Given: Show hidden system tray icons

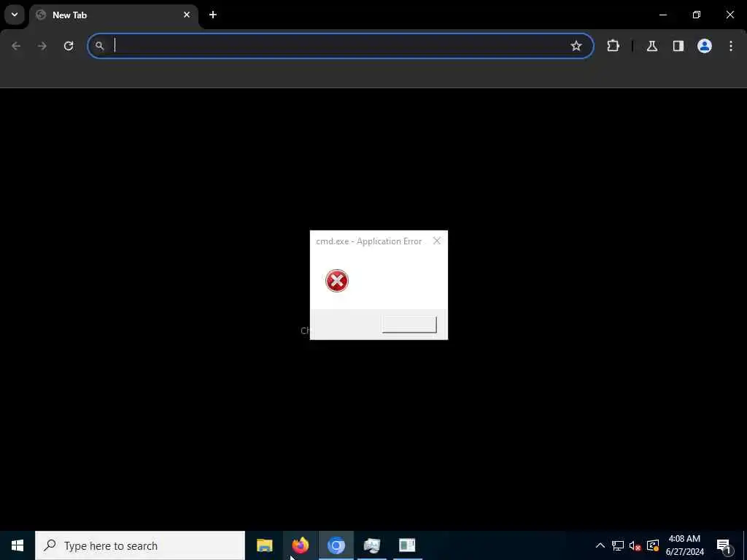Looking at the screenshot, I should click(x=600, y=545).
